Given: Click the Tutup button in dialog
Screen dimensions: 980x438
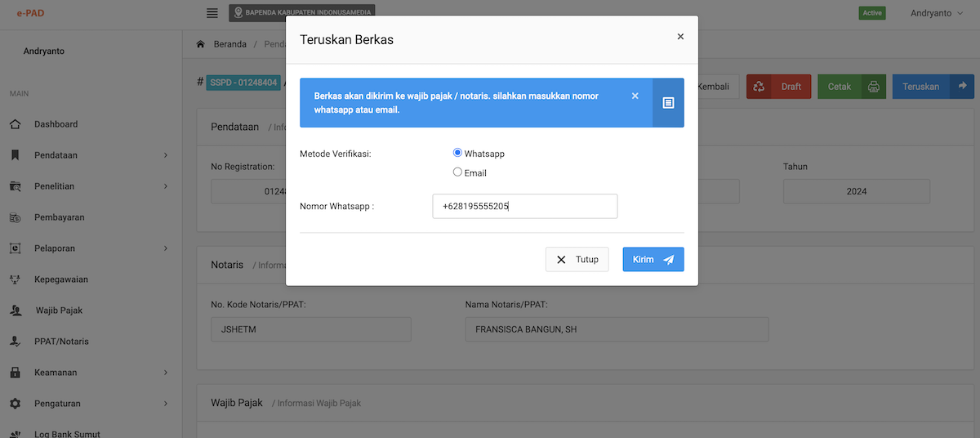Looking at the screenshot, I should [x=577, y=259].
